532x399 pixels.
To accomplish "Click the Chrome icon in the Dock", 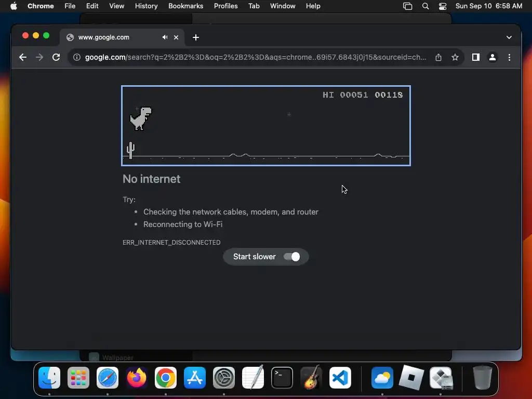I will [x=166, y=378].
